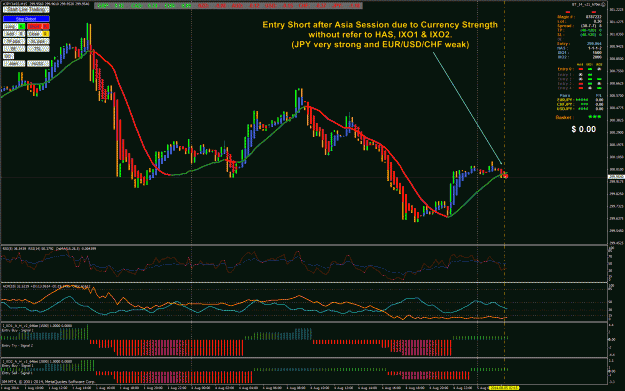
Task: Click the red Short button
Action: click(35, 26)
